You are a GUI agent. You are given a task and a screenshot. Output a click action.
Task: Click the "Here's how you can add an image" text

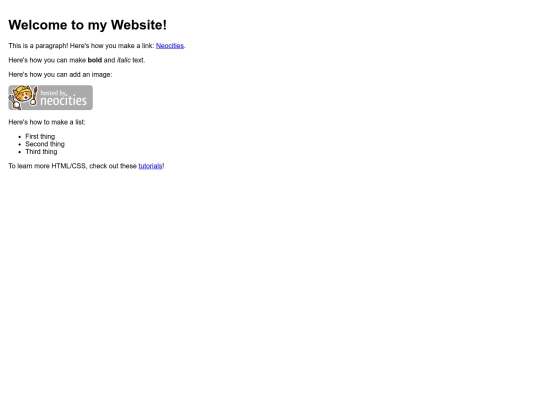click(60, 75)
